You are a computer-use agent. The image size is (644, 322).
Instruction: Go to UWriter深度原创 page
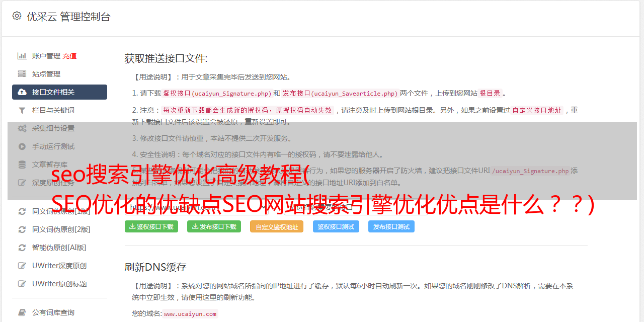coord(59,266)
